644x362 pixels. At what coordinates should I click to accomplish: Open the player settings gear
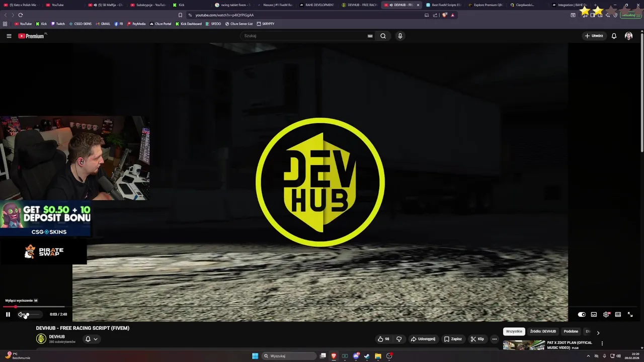[606, 314]
